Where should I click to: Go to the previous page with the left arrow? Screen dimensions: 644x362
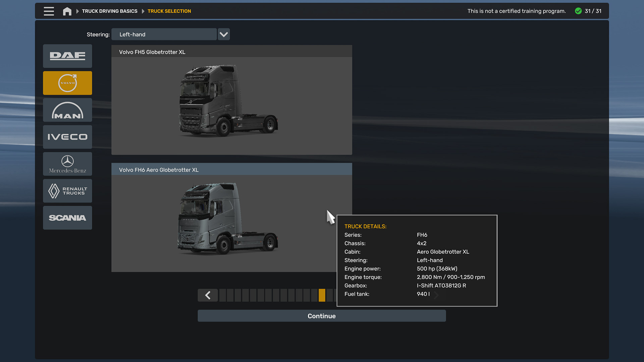[x=208, y=295]
